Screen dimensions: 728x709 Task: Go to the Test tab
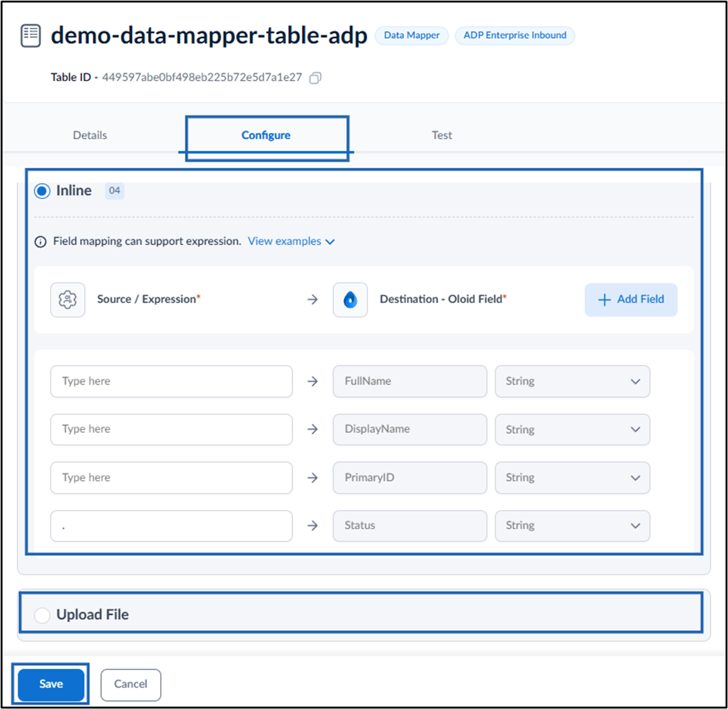pos(442,135)
